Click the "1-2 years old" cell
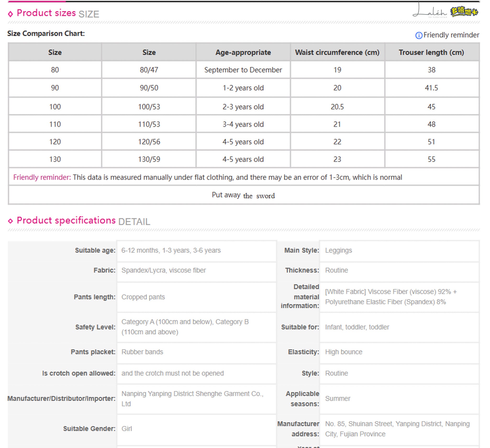 click(x=243, y=88)
